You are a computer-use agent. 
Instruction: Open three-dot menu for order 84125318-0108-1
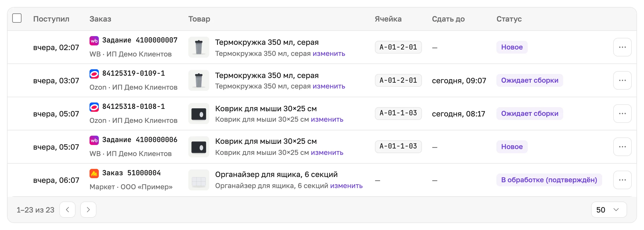click(x=622, y=114)
